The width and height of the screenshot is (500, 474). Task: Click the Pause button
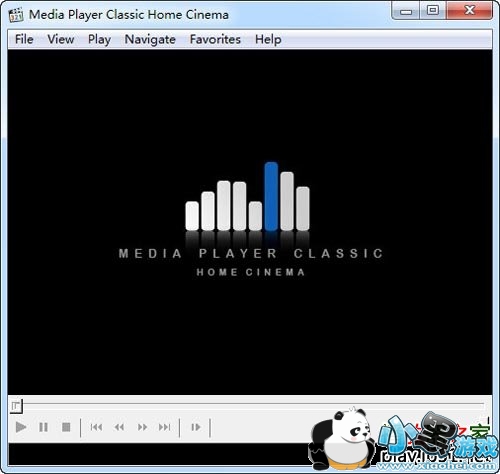[x=43, y=427]
